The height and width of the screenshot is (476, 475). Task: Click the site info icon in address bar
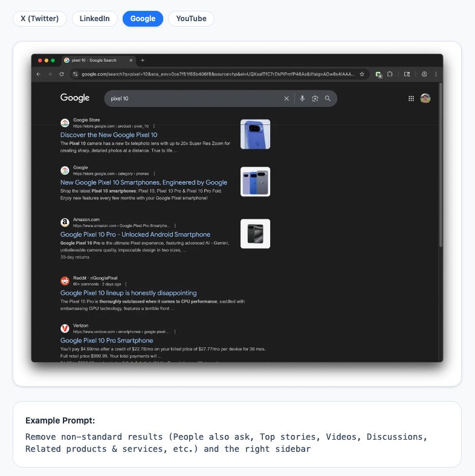click(76, 74)
